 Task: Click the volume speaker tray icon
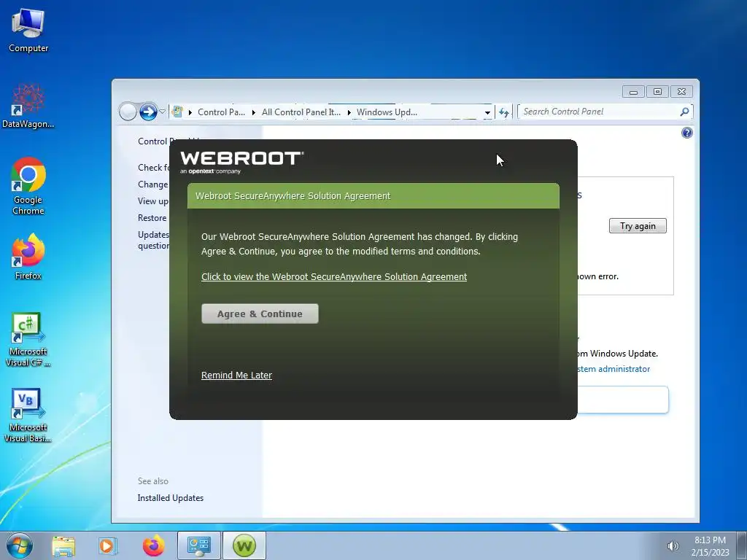tap(673, 546)
